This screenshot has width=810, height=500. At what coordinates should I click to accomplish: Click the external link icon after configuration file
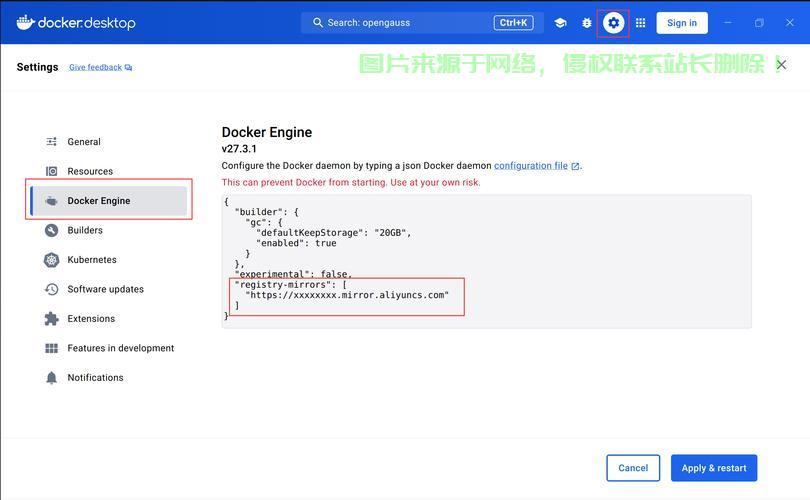[x=575, y=166]
